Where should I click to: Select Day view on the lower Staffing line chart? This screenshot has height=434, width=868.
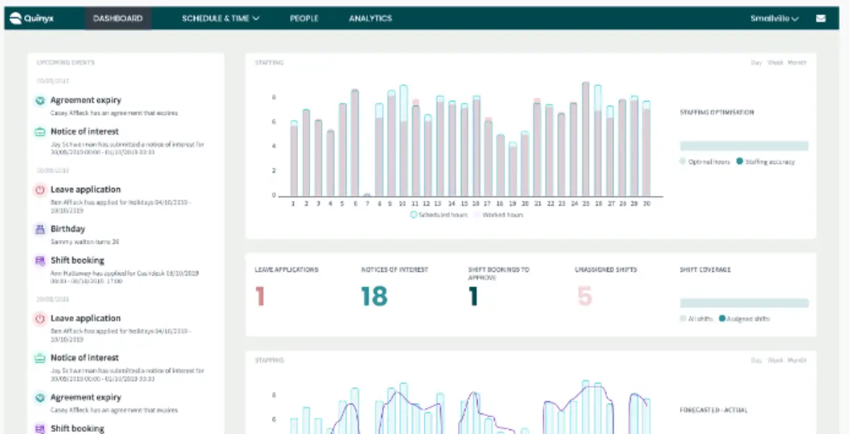(x=756, y=360)
